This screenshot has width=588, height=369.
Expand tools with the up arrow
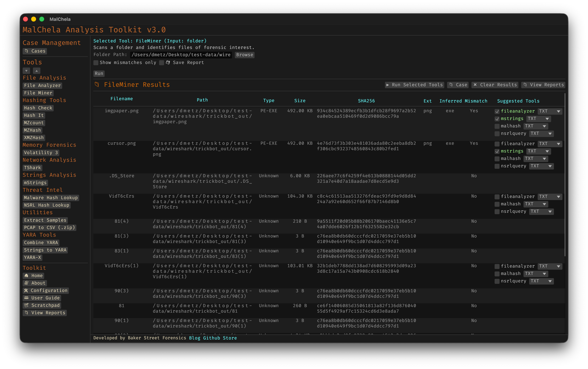pyautogui.click(x=37, y=71)
